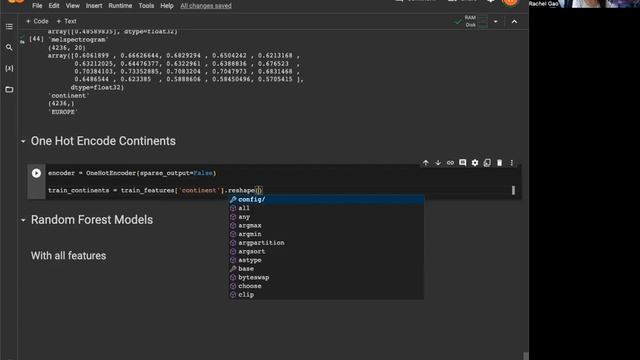Select choose autocomplete suggestion
The width and height of the screenshot is (640, 360).
pos(326,286)
